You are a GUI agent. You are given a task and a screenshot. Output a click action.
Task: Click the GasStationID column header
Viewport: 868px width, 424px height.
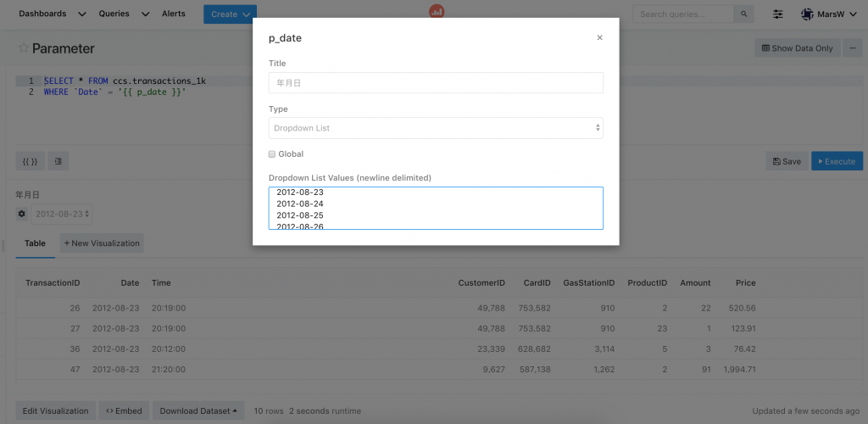[589, 283]
